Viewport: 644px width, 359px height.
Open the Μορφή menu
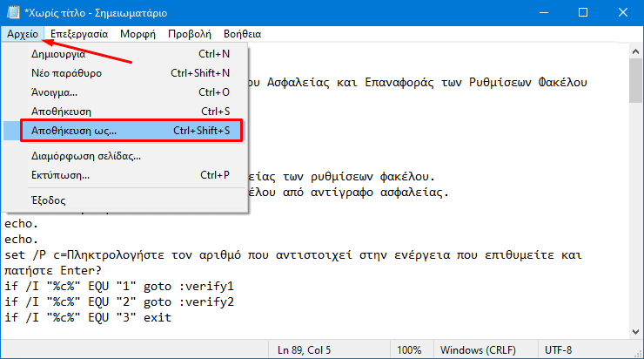coord(138,34)
